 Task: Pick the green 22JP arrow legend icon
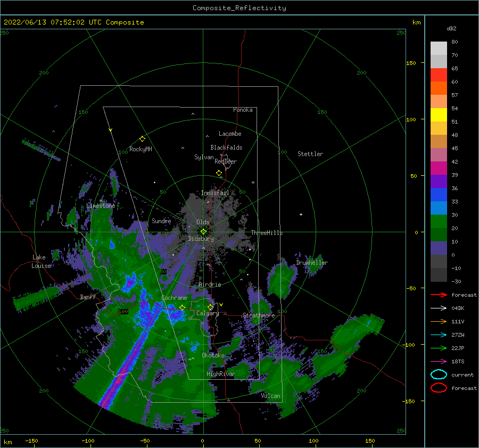tap(439, 348)
